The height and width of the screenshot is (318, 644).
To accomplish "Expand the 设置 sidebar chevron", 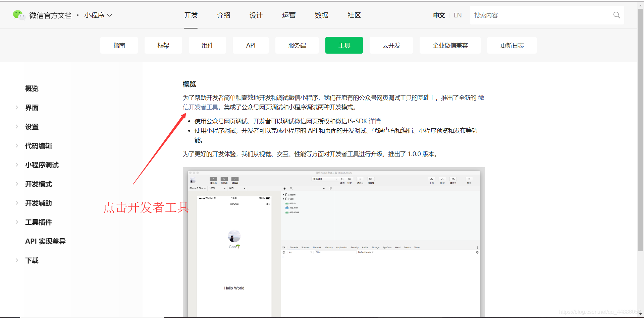I will (x=17, y=126).
